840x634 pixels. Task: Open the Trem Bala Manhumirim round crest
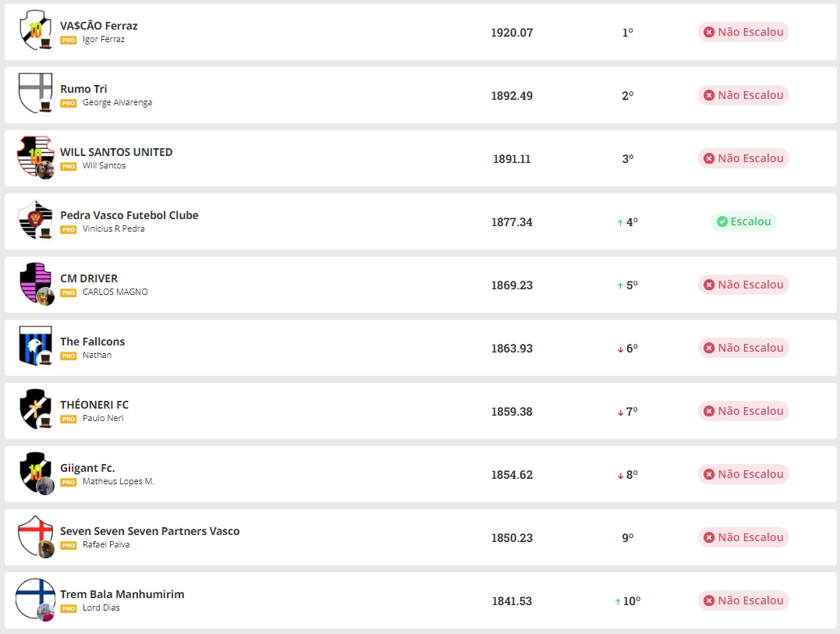tap(35, 599)
